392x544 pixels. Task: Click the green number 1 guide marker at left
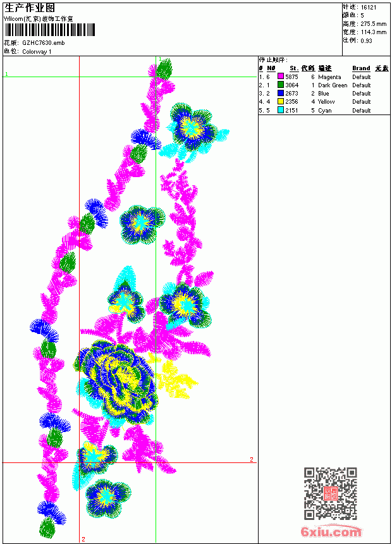click(6, 74)
